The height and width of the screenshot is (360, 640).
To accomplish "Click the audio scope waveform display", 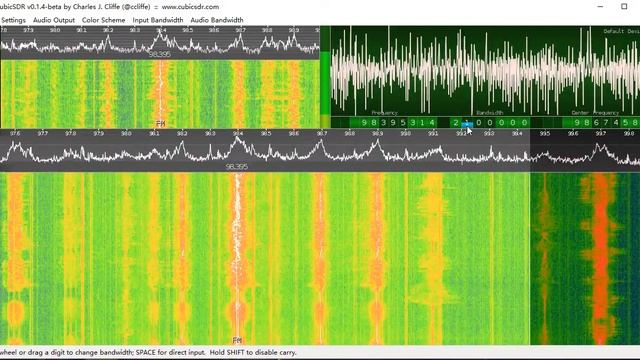I will [485, 71].
